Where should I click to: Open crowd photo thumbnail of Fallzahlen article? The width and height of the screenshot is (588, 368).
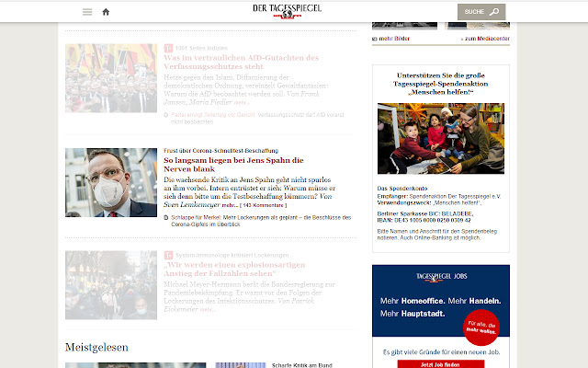111,285
